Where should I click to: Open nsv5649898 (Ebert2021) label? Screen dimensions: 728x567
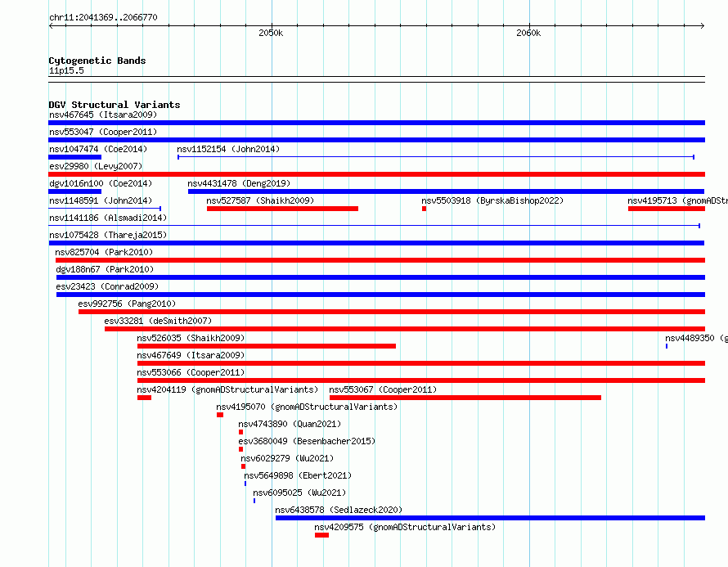[298, 475]
